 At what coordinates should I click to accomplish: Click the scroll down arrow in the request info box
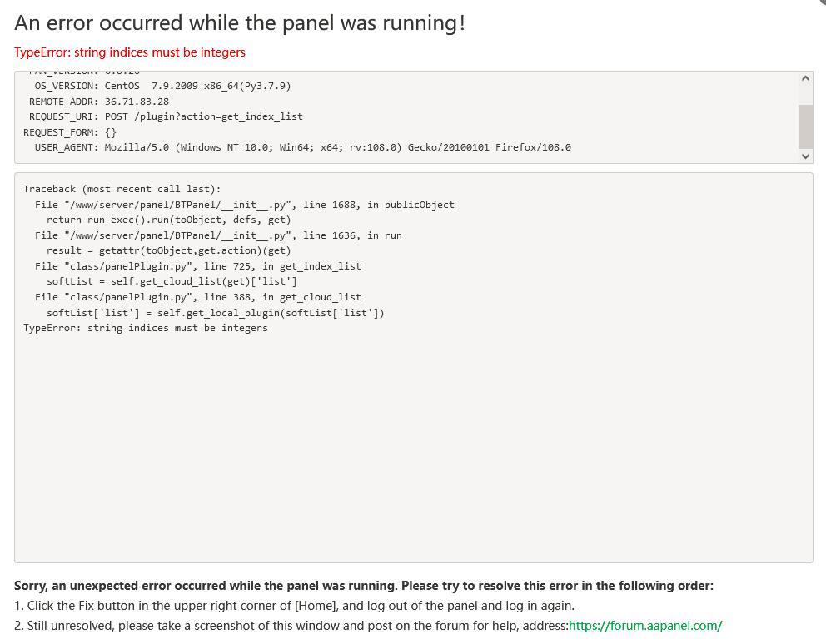click(805, 156)
